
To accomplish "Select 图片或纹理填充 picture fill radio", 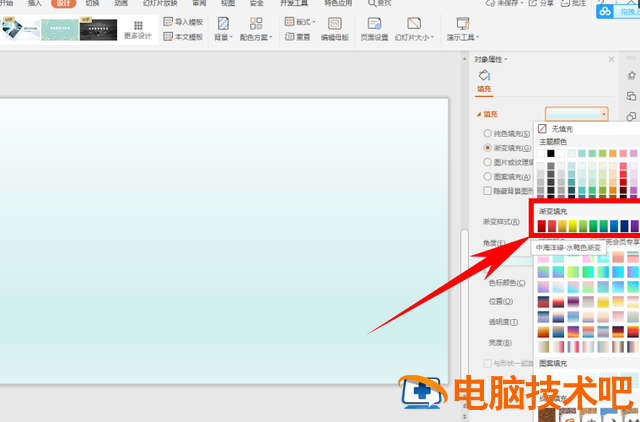I will click(x=487, y=162).
